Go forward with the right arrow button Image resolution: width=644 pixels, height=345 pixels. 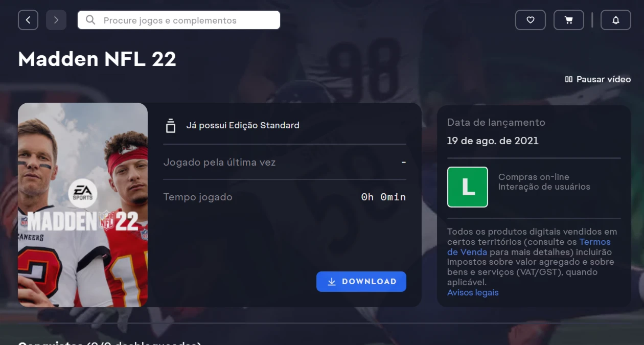pos(56,20)
